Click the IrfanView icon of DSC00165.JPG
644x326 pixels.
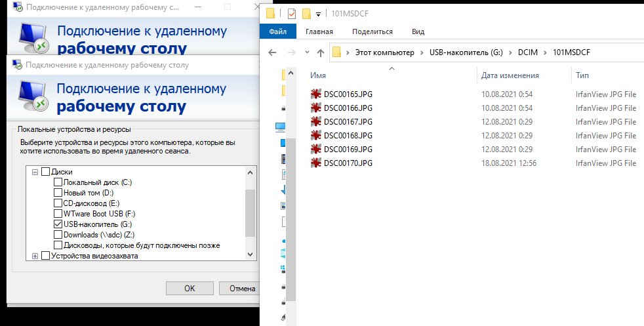coord(316,94)
